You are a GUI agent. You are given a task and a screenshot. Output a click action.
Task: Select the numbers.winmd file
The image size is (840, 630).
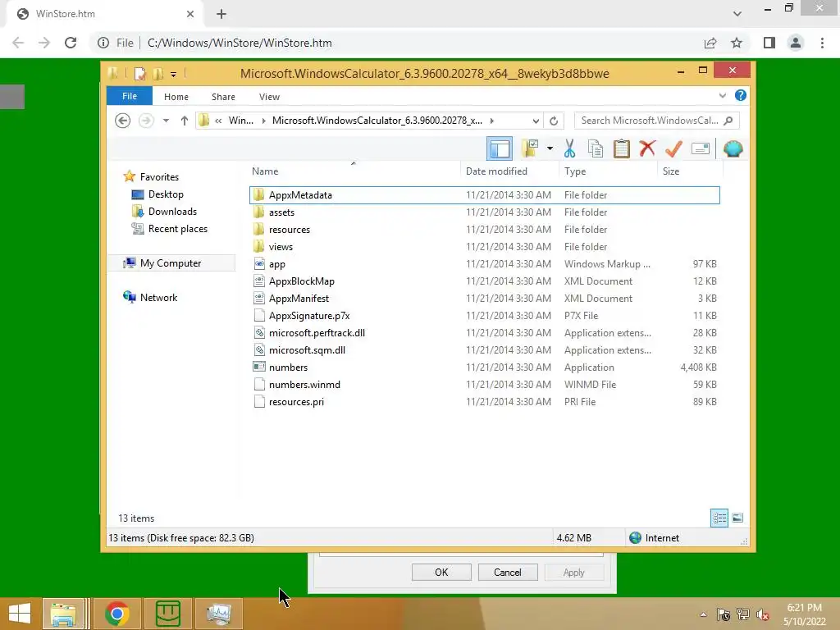(484, 384)
